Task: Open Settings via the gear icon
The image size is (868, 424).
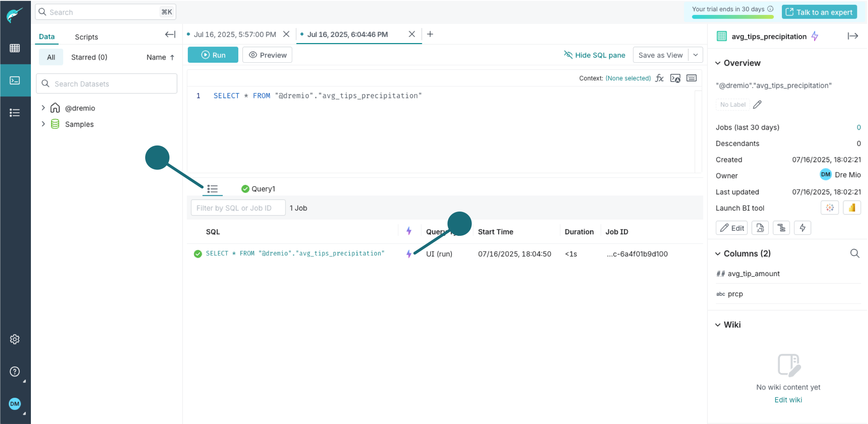Action: click(x=15, y=339)
